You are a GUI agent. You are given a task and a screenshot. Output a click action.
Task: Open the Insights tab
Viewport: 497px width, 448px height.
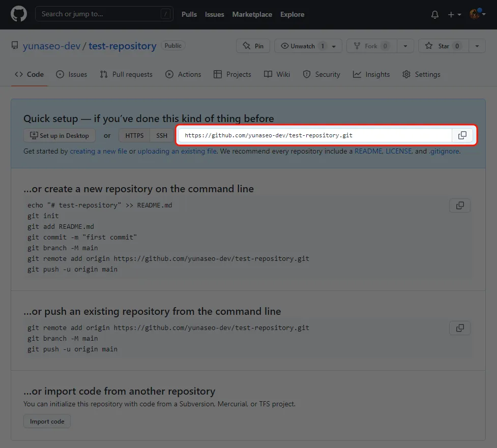coord(371,74)
